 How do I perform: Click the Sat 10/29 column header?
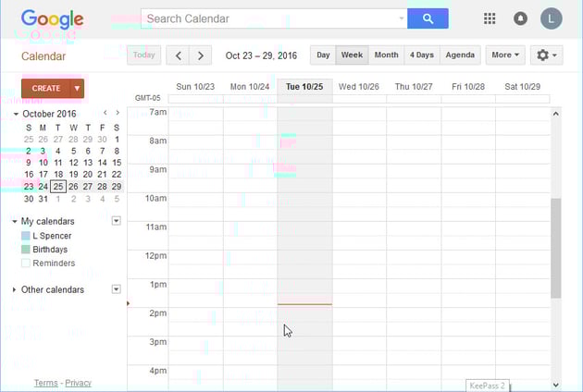[522, 87]
